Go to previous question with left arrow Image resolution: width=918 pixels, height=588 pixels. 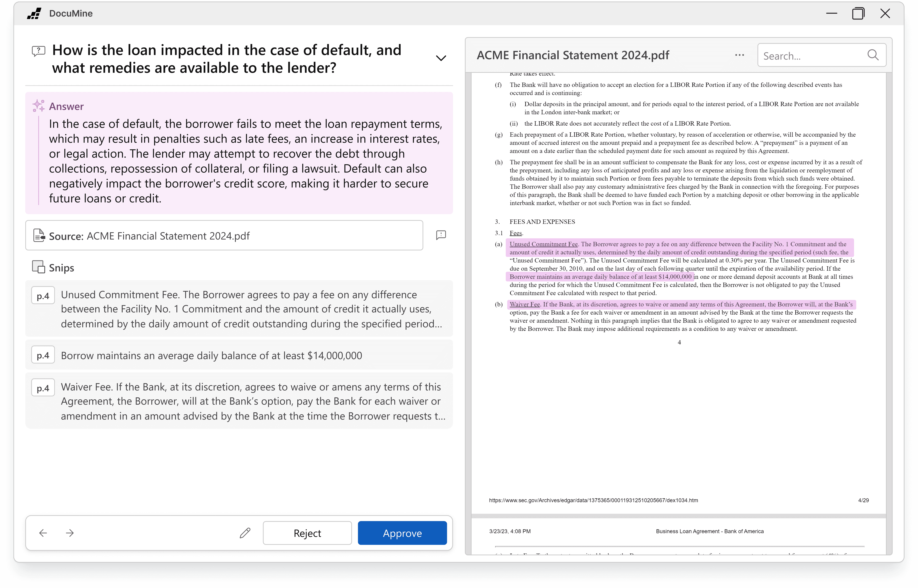point(43,533)
